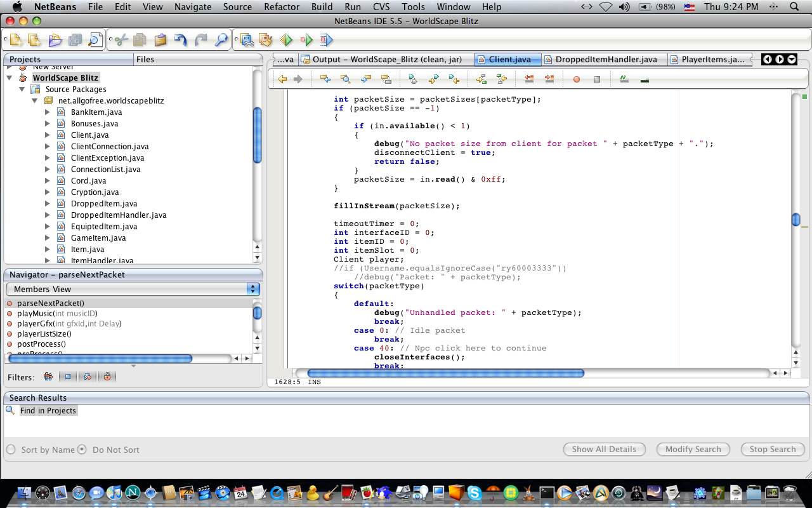The image size is (812, 508).
Task: Click the editor vertical scrollbar thumb
Action: (796, 220)
